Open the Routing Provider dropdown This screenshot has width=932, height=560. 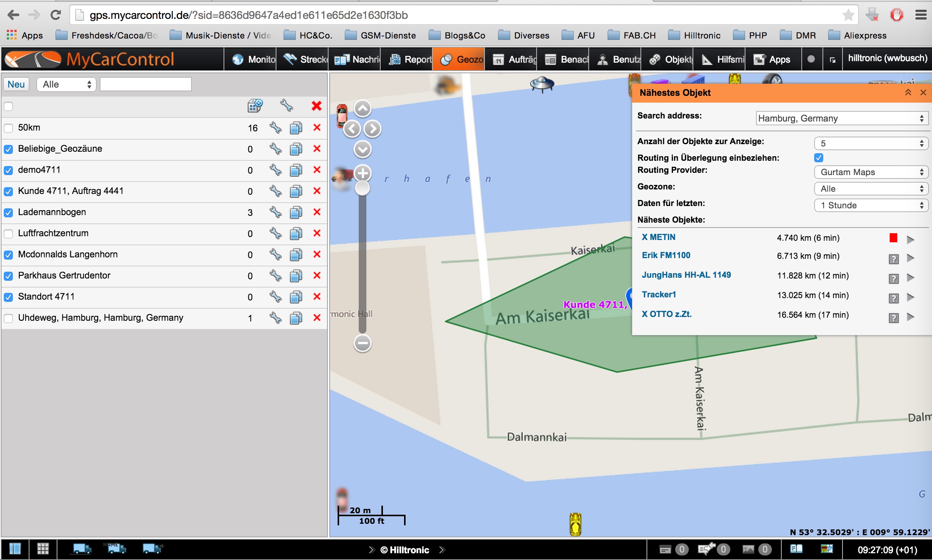click(871, 172)
